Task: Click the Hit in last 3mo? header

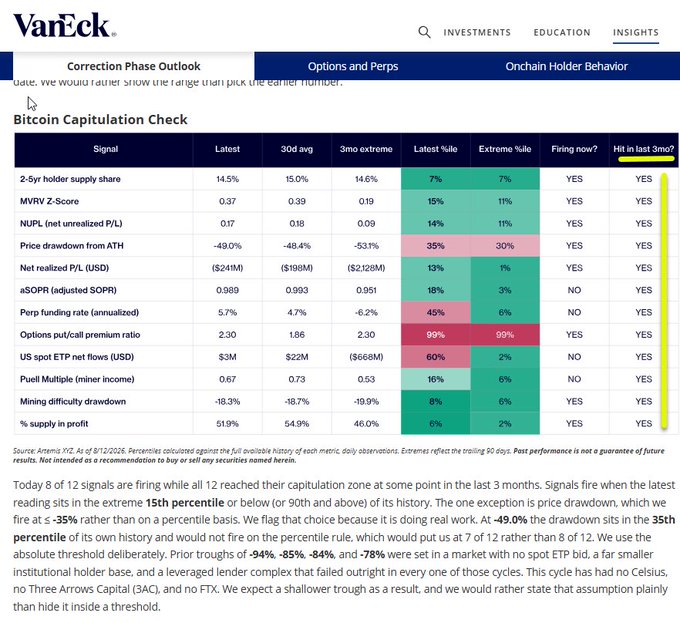Action: (644, 149)
